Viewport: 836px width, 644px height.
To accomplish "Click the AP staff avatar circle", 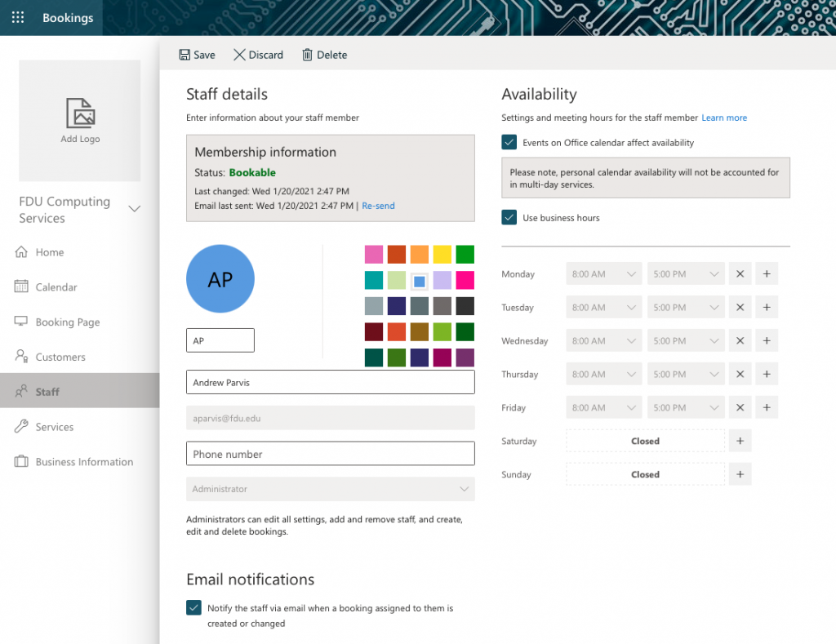I will click(220, 279).
